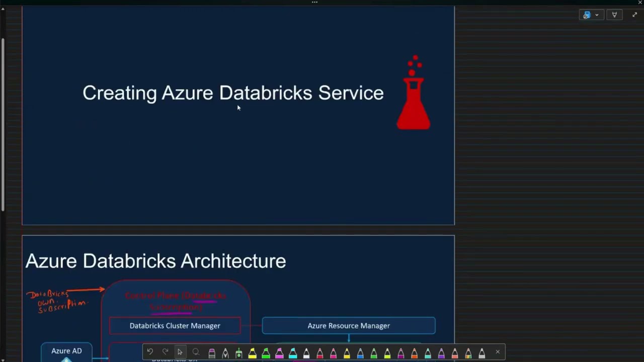Redo the last undone action
Image resolution: width=644 pixels, height=362 pixels.
tap(165, 352)
